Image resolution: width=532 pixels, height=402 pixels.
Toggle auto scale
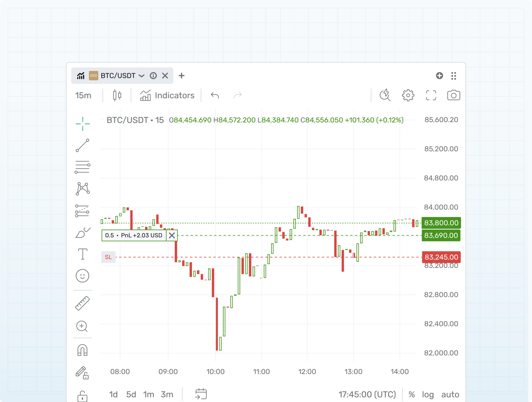pyautogui.click(x=450, y=394)
